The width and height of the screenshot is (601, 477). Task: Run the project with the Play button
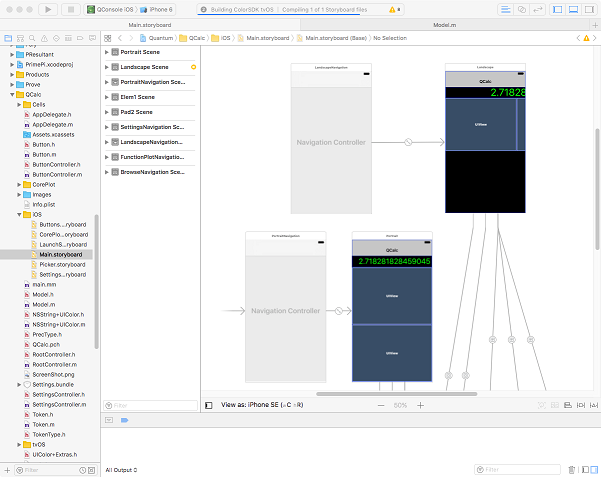[x=48, y=10]
